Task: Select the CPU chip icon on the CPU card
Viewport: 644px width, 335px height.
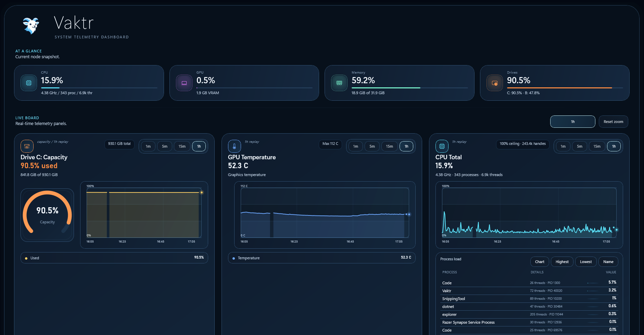Action: [28, 83]
